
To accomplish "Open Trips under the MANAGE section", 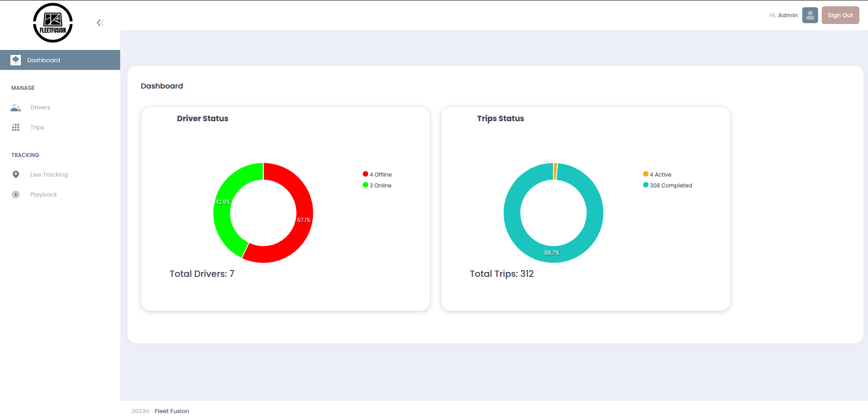I will 37,127.
